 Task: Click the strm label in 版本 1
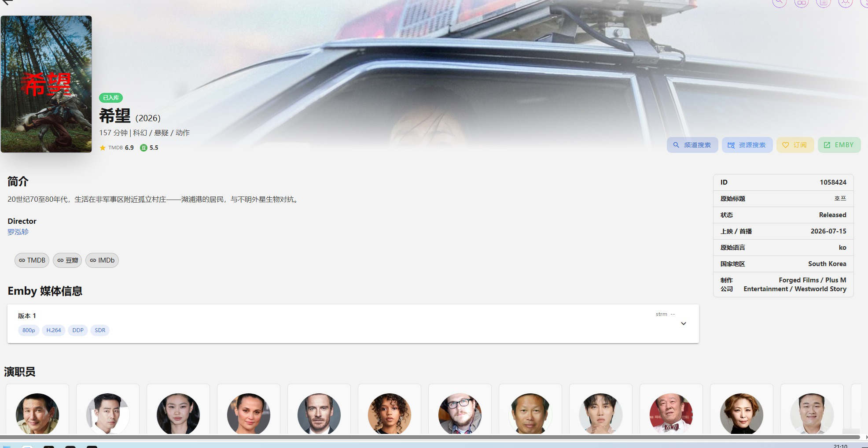point(661,314)
